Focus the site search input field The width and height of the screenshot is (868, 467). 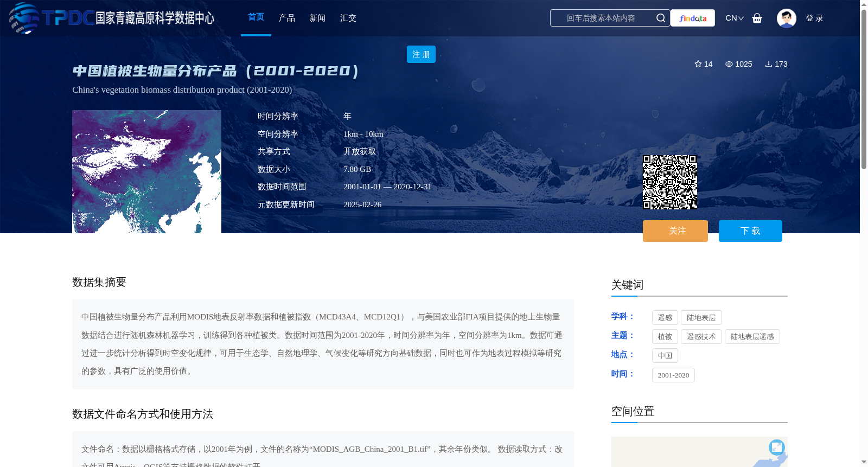point(601,18)
